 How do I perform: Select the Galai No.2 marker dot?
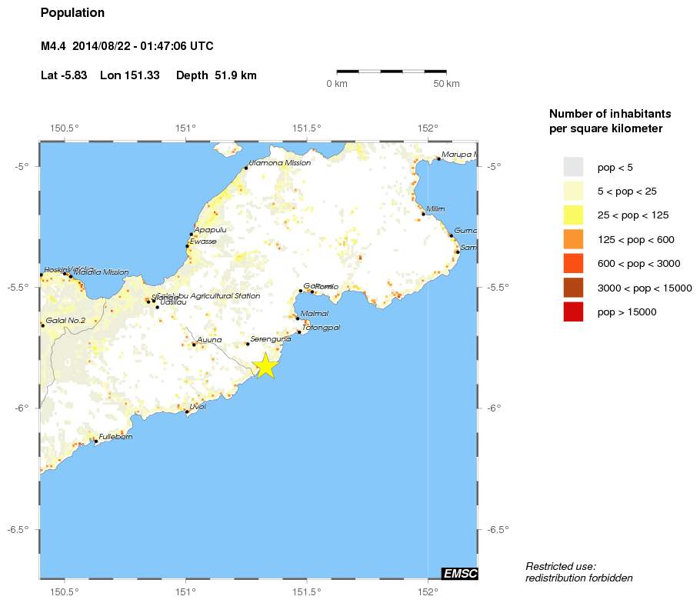43,325
